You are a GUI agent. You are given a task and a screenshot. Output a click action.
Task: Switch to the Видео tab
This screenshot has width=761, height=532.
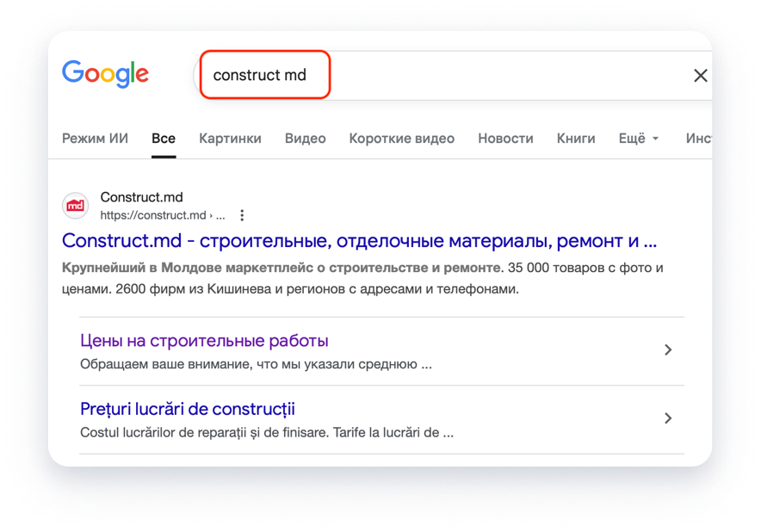306,139
